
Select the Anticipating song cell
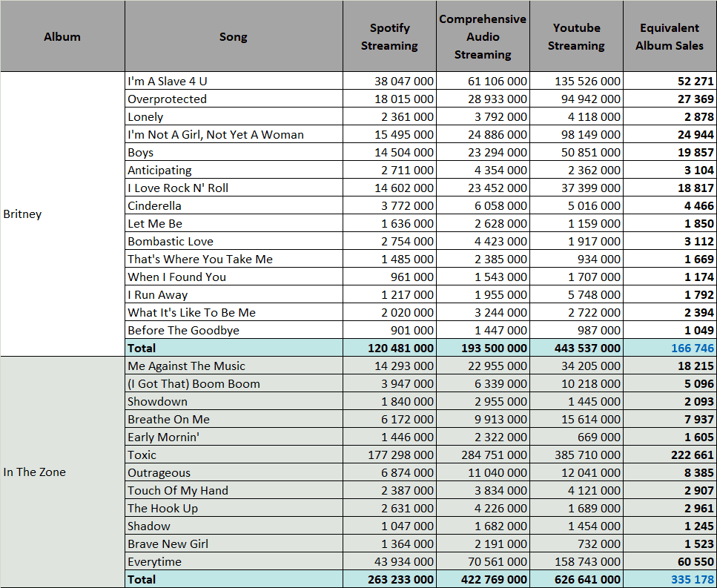coord(234,170)
